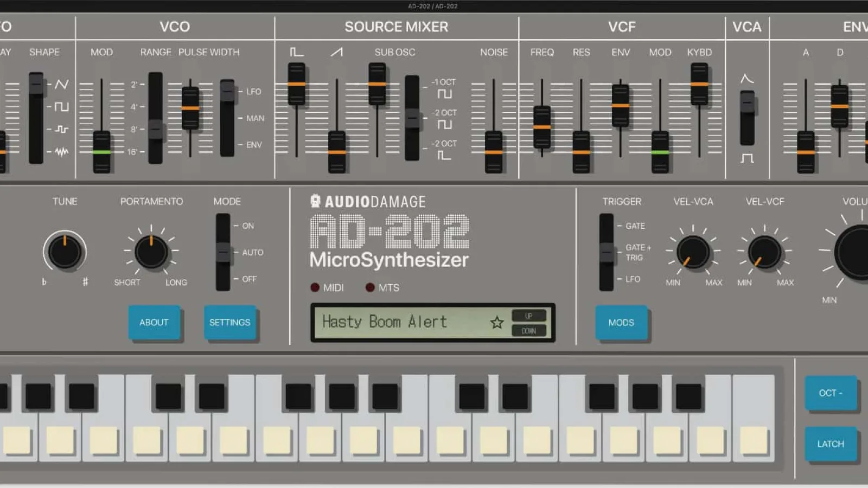Select the square wave LFO shape icon

pos(61,106)
